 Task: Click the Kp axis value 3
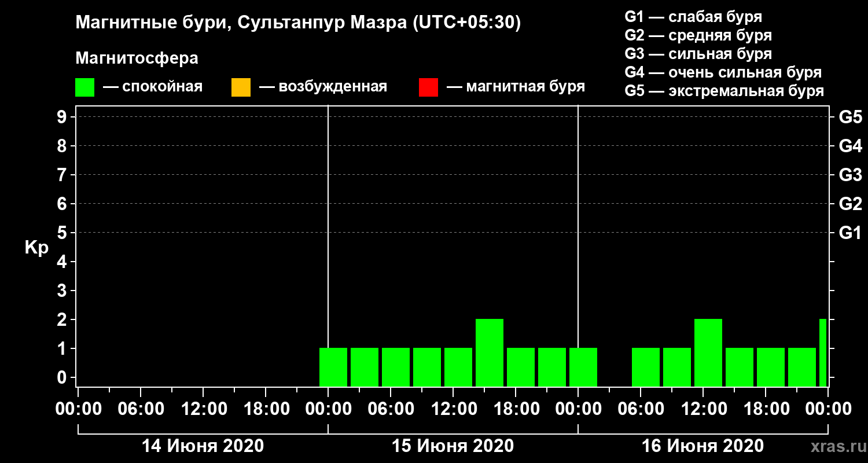(62, 291)
